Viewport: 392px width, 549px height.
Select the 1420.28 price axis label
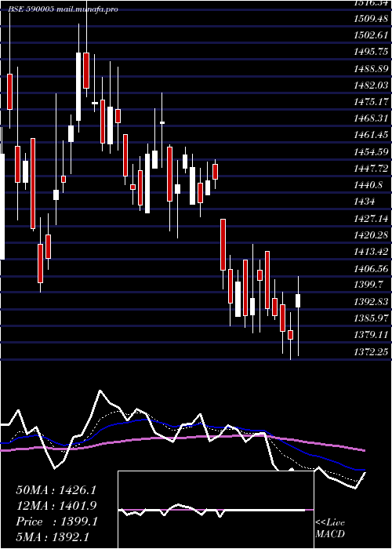point(371,235)
